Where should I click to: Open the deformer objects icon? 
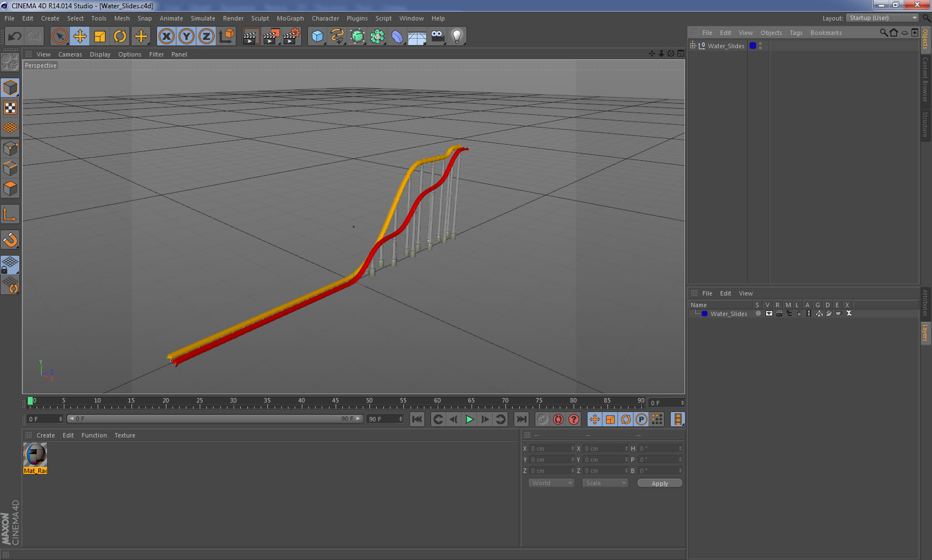tap(397, 37)
